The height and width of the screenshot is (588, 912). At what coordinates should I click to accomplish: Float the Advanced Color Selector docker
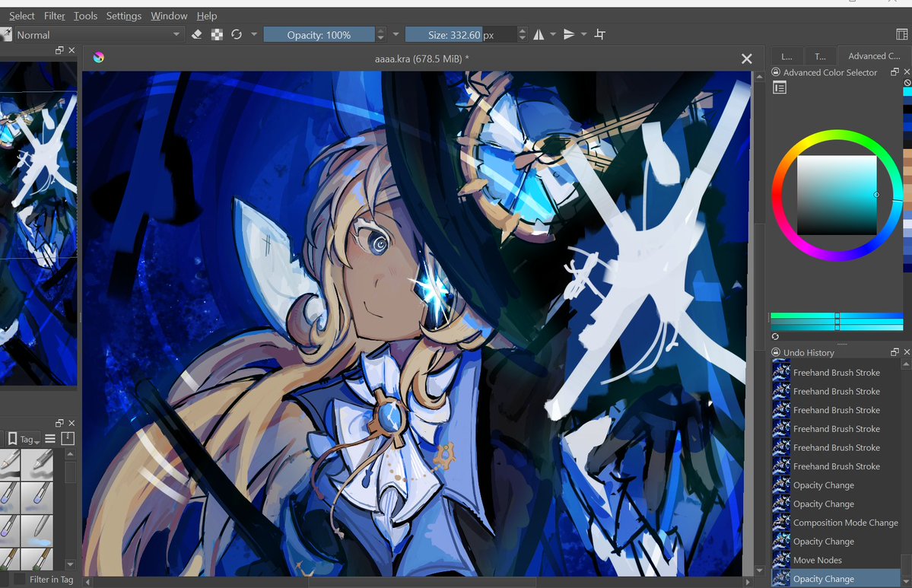click(895, 72)
